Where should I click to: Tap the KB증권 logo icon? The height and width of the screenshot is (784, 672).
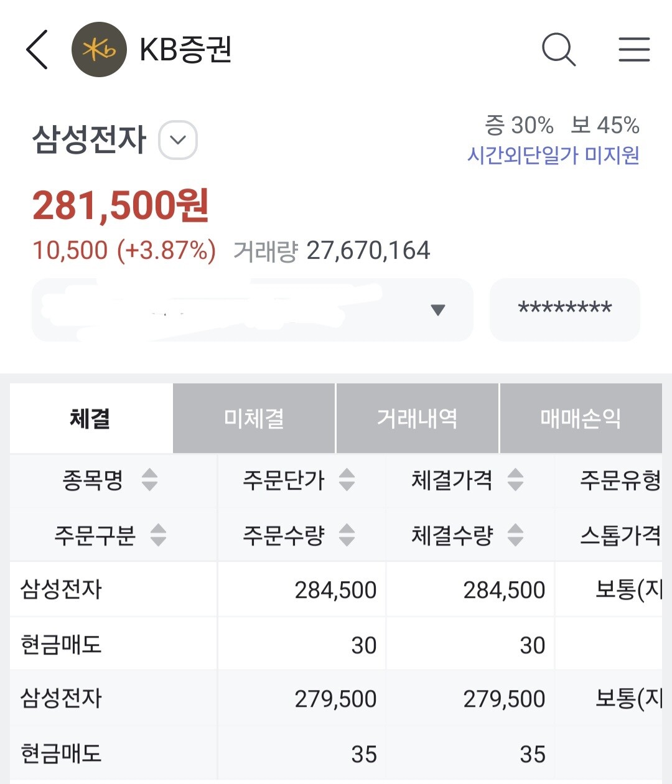point(100,50)
